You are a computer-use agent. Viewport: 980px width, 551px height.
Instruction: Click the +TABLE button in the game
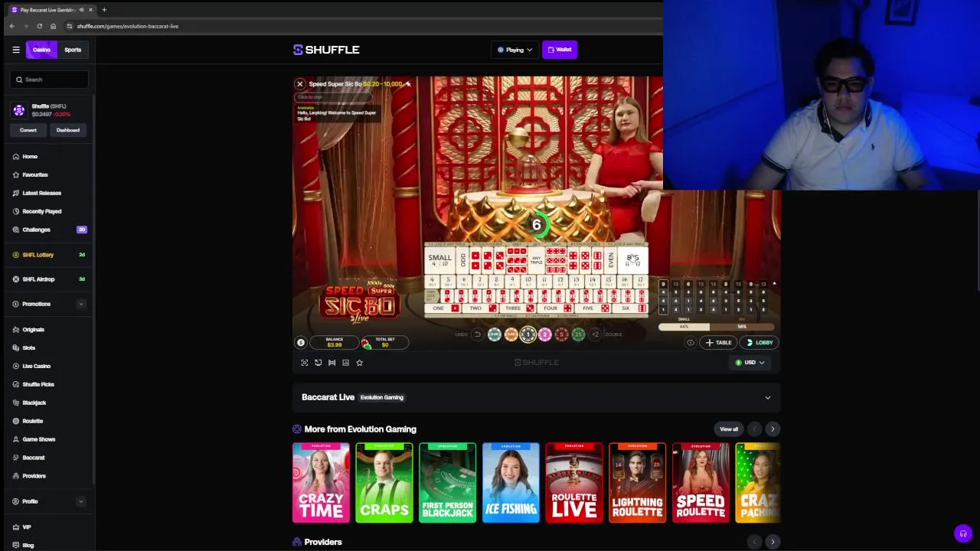[719, 343]
